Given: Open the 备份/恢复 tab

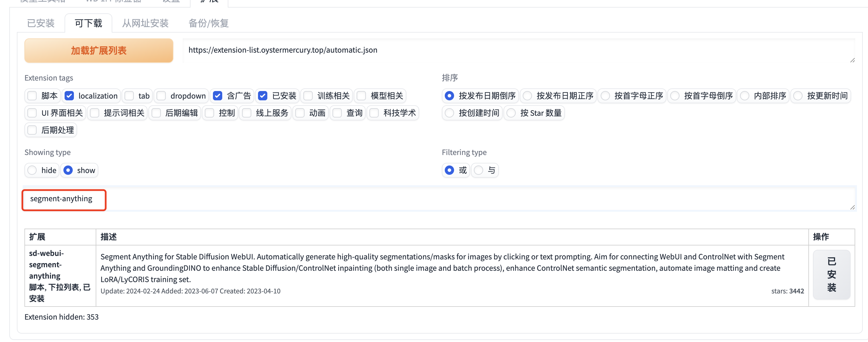Looking at the screenshot, I should coord(208,23).
